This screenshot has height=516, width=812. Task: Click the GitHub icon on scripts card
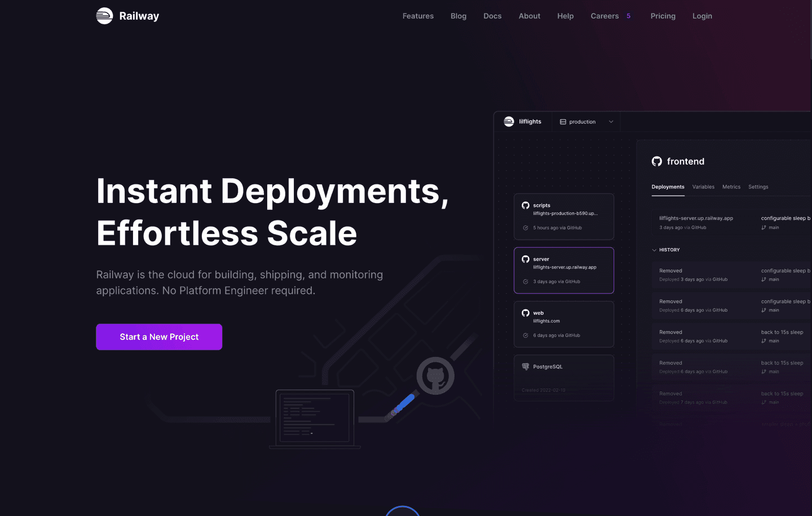pos(526,206)
